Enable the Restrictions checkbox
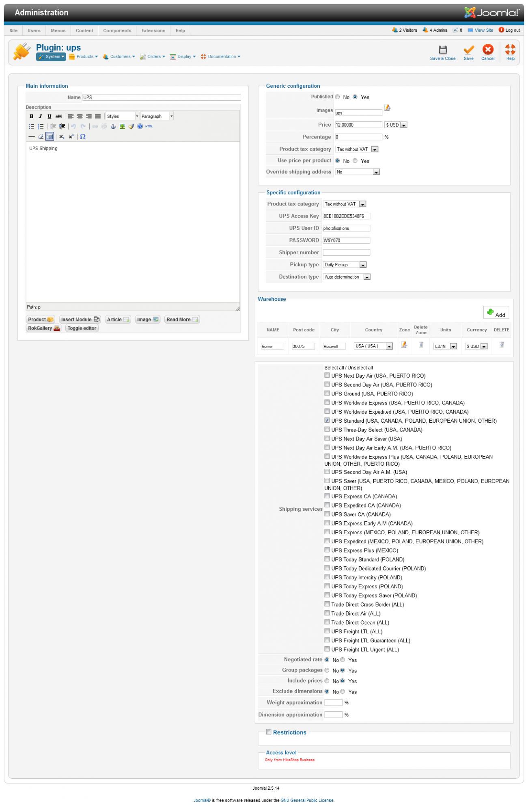528x812 pixels. pyautogui.click(x=269, y=732)
